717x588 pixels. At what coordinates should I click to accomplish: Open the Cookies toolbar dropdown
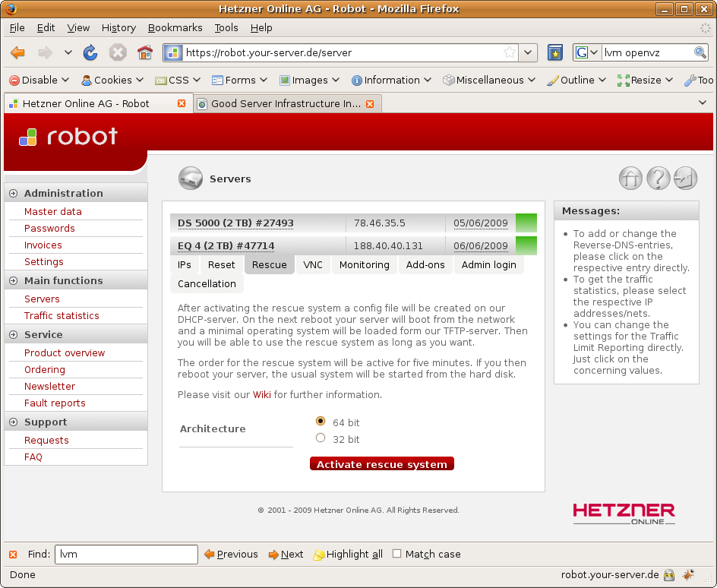coord(112,80)
